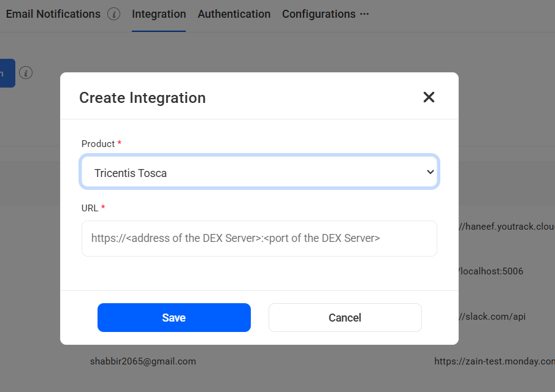Select the Integration tab
The width and height of the screenshot is (555, 392).
159,14
